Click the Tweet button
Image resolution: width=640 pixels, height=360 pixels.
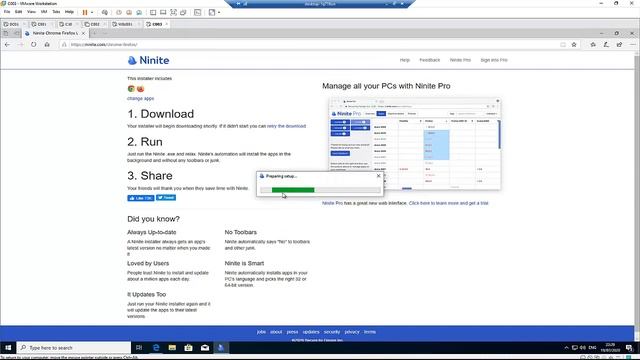coord(166,198)
